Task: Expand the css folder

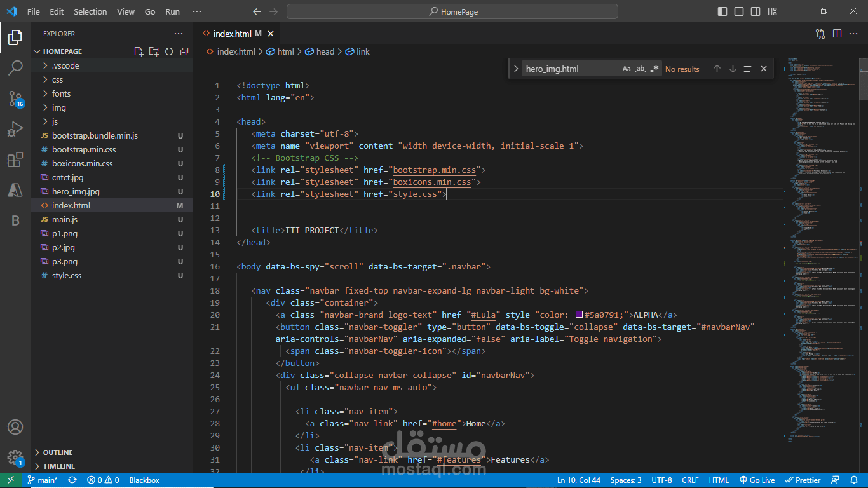Action: click(112, 79)
